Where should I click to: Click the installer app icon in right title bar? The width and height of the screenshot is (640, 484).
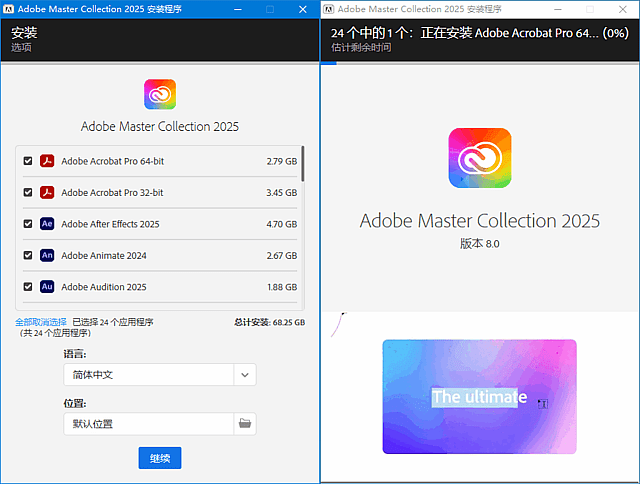(328, 9)
